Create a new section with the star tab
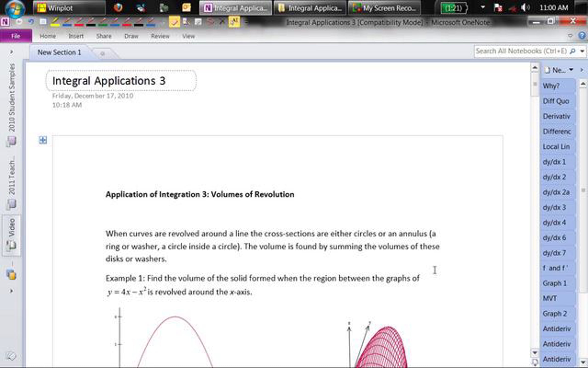Screen dimensions: 588x368 pos(102,53)
